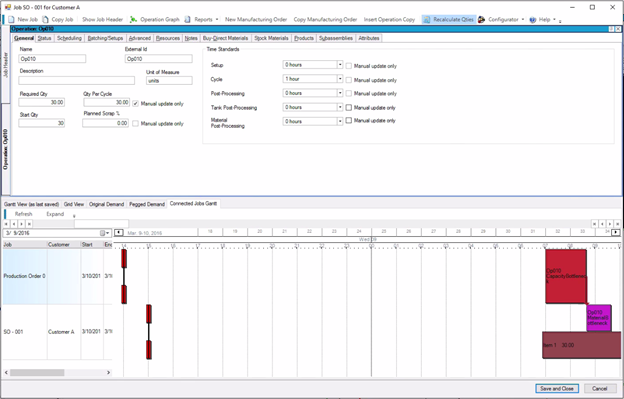Click the New Job toolbar icon

point(11,19)
